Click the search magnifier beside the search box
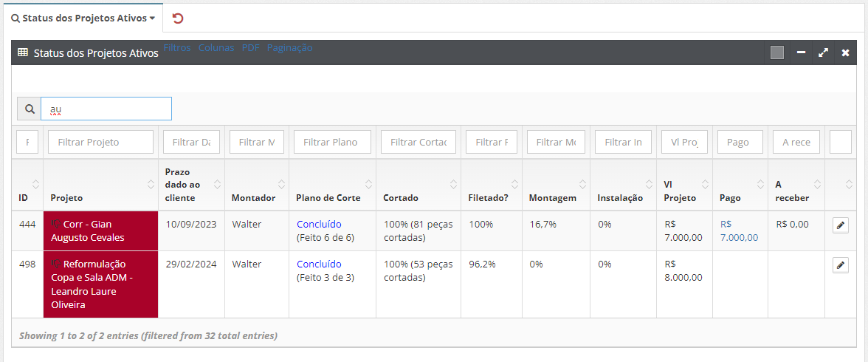868x362 pixels. [x=30, y=109]
